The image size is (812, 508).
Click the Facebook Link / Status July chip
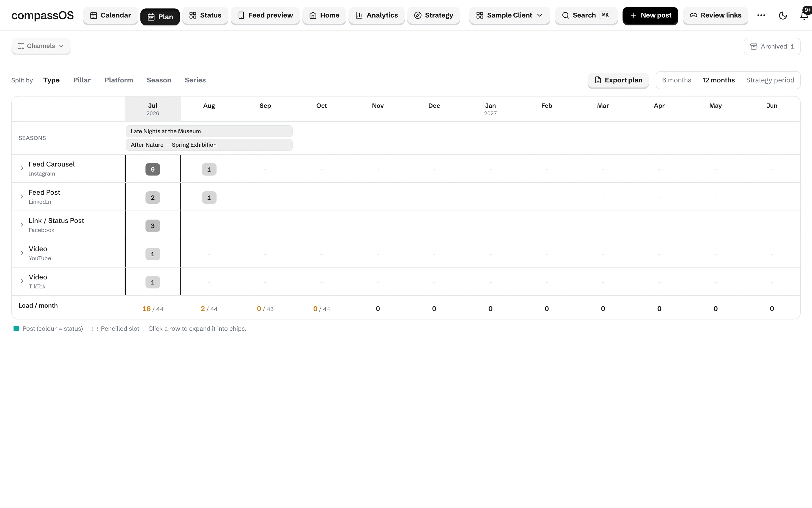(x=153, y=226)
